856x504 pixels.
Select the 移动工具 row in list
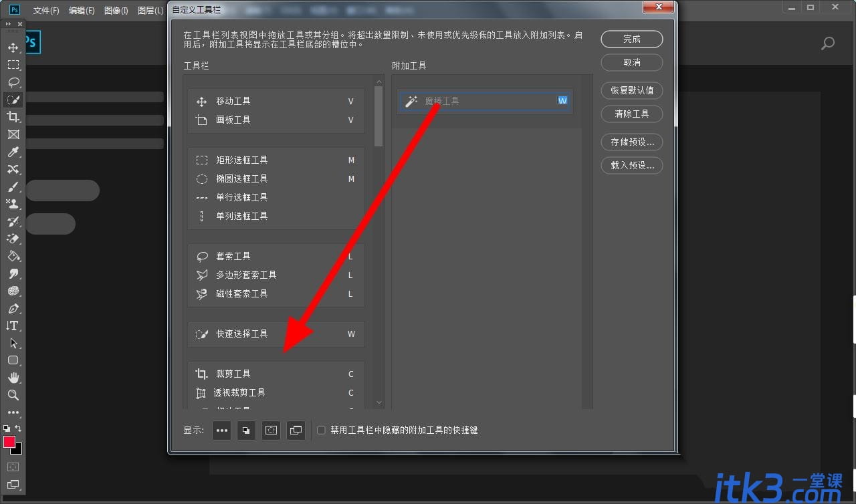(x=276, y=102)
